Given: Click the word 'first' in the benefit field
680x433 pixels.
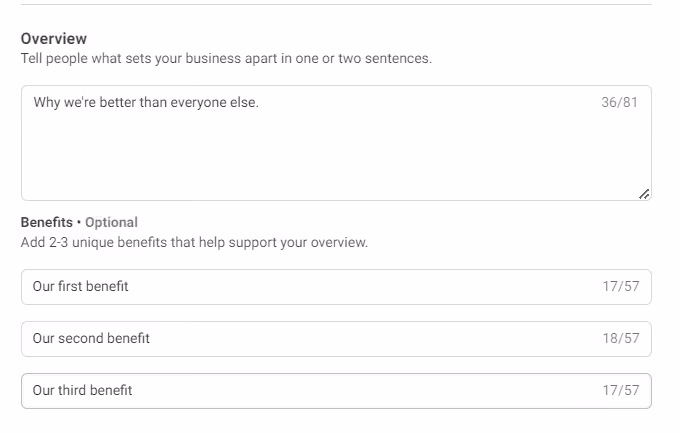Looking at the screenshot, I should (x=69, y=286).
